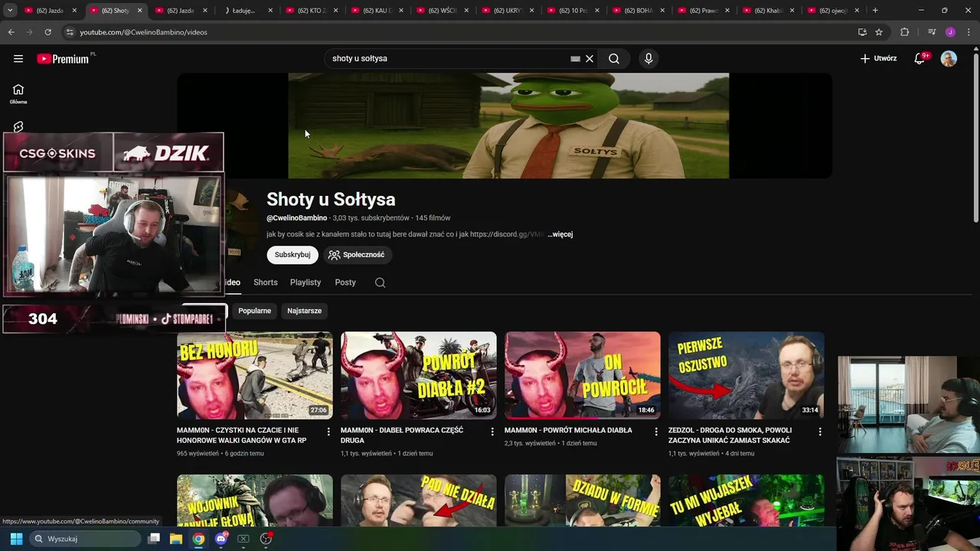Open the account avatar menu
The height and width of the screenshot is (551, 980).
(x=949, y=58)
